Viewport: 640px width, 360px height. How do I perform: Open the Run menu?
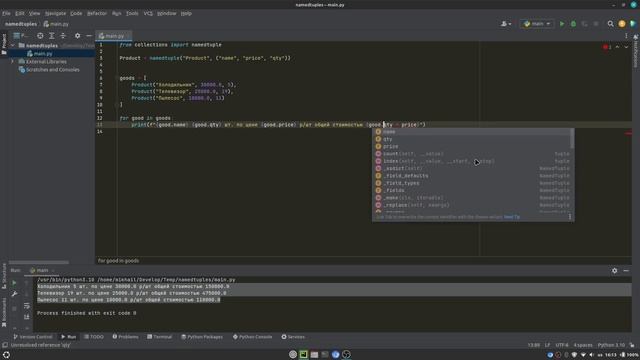pos(116,13)
